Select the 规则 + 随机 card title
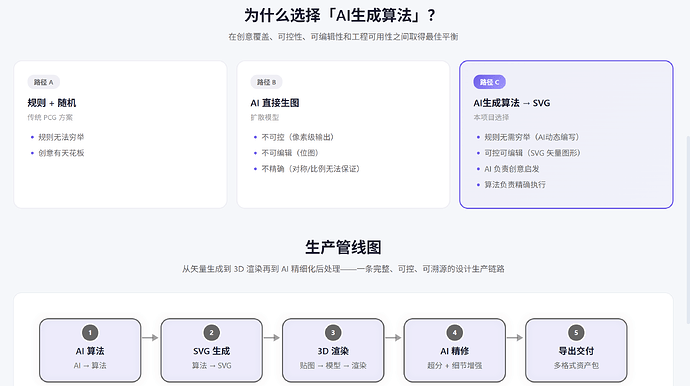 51,103
